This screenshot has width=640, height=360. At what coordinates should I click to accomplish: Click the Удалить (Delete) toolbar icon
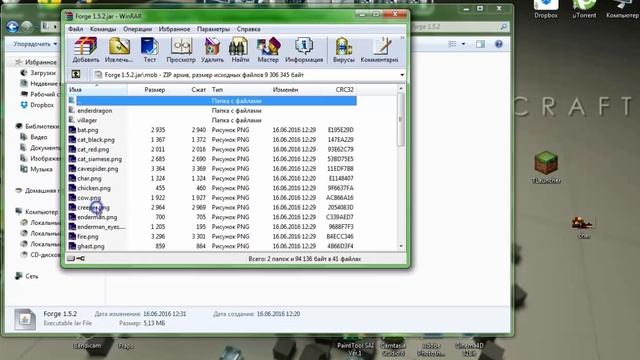tap(212, 50)
